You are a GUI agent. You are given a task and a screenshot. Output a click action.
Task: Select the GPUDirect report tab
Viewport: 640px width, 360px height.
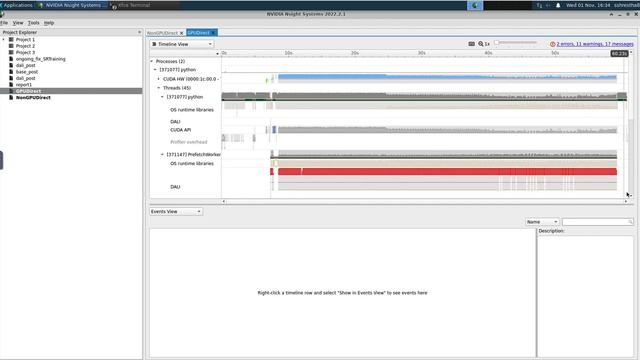(x=199, y=33)
